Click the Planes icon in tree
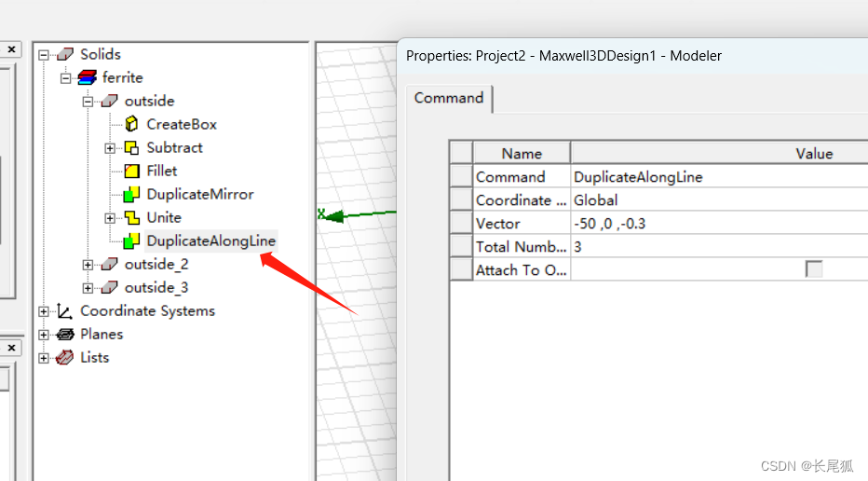The height and width of the screenshot is (481, 868). click(x=64, y=334)
